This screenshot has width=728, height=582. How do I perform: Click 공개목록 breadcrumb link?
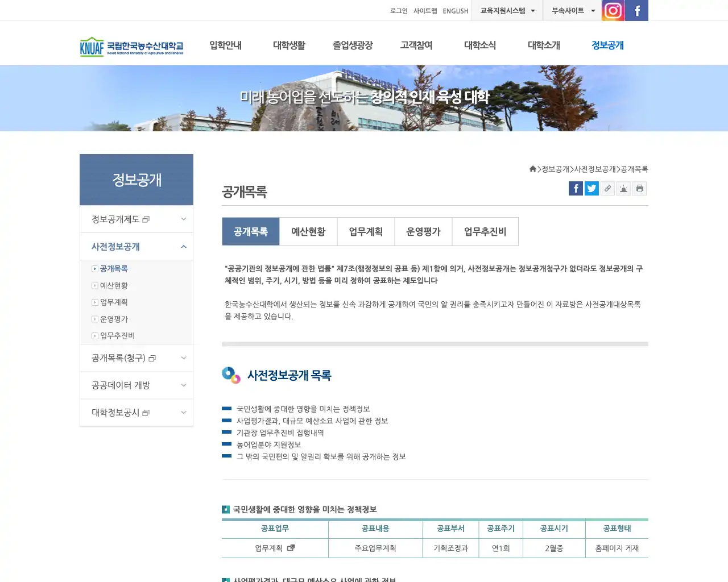(x=634, y=169)
